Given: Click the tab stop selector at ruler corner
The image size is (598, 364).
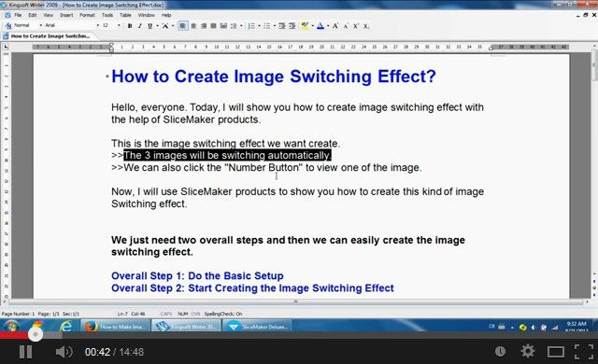Looking at the screenshot, I should pos(6,47).
